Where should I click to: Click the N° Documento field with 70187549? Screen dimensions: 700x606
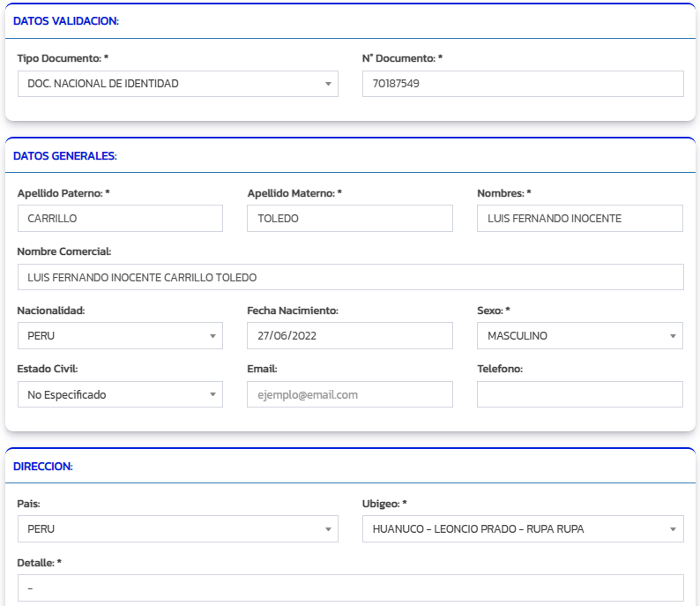(x=523, y=84)
